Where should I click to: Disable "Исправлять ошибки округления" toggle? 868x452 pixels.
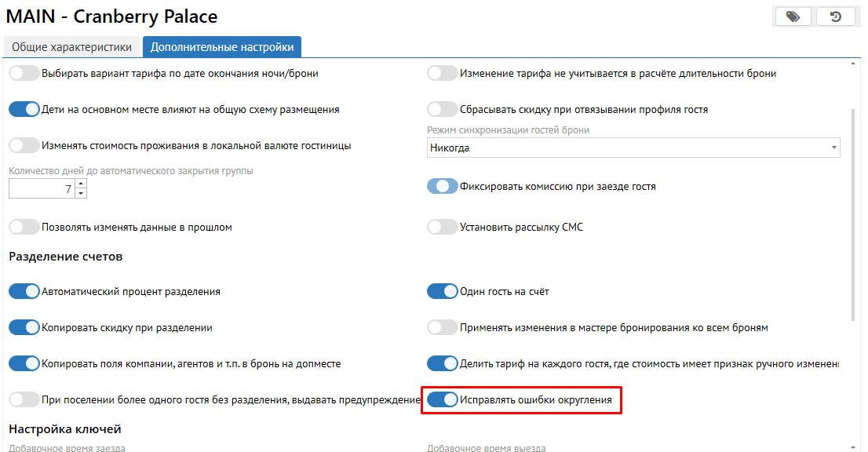tap(442, 400)
